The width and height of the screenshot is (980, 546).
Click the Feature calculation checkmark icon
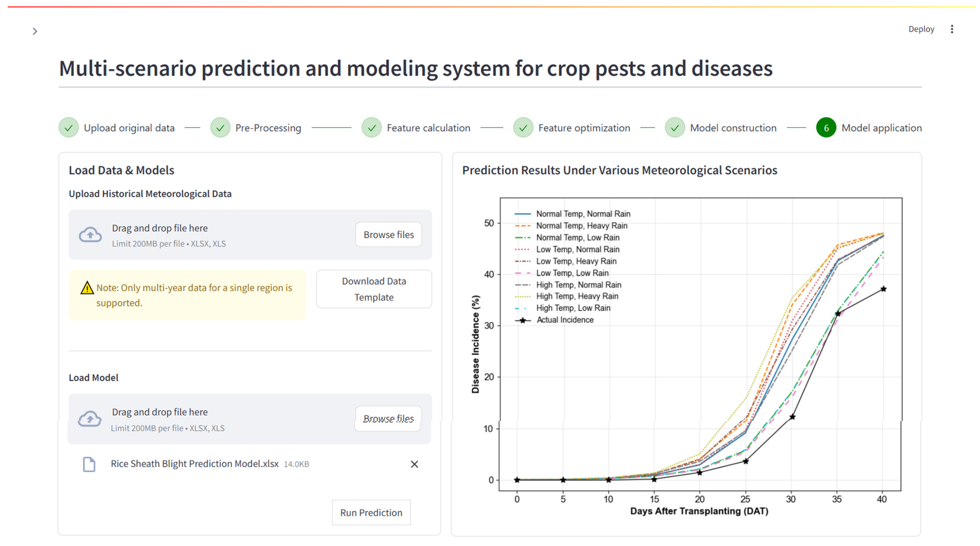[x=372, y=128]
